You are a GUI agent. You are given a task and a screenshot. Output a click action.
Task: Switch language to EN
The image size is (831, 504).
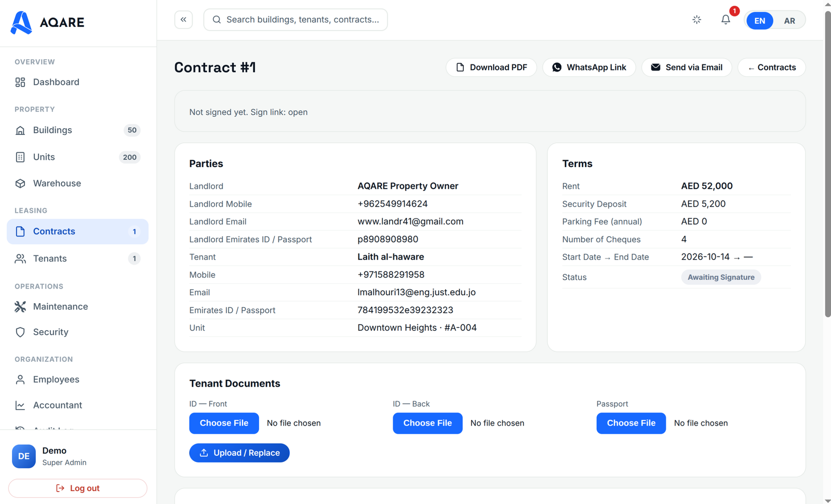pos(759,21)
